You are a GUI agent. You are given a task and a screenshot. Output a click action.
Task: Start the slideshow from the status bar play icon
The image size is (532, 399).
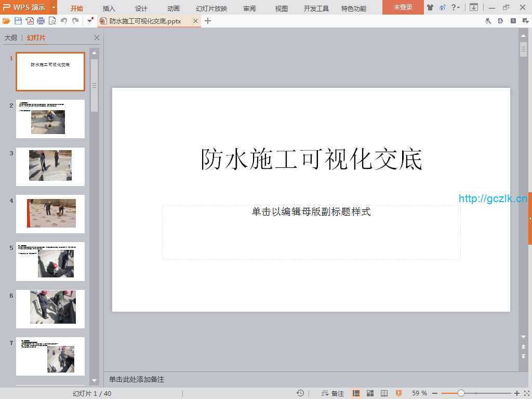click(398, 393)
